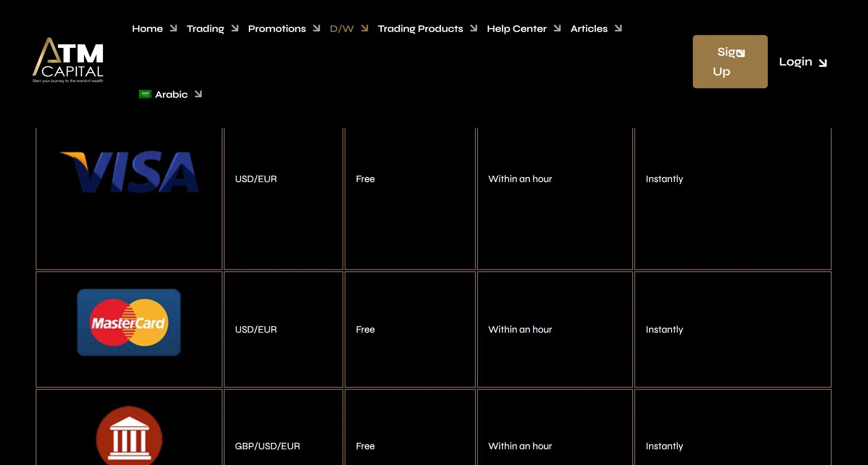Expand the Promotions menu arrow
This screenshot has width=868, height=465.
316,28
